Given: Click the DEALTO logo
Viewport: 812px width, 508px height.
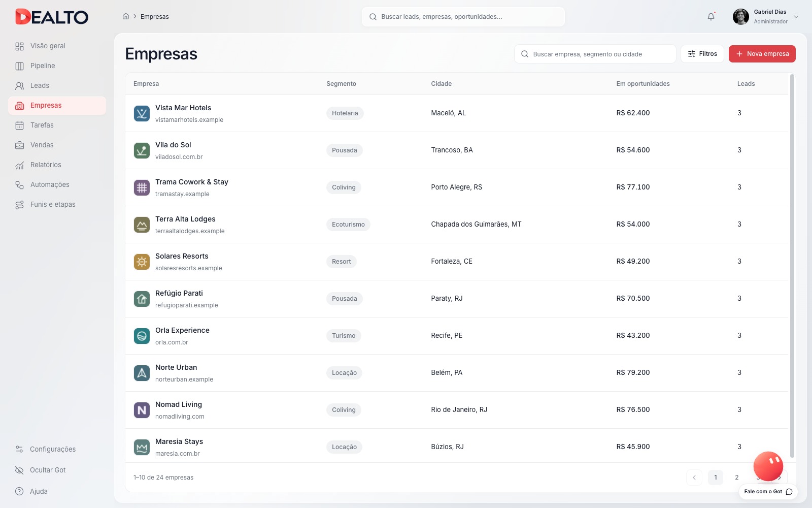Looking at the screenshot, I should coord(52,17).
